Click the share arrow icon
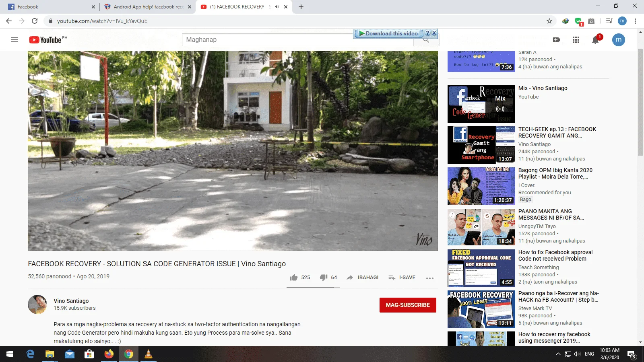The image size is (644, 362). pos(350,278)
